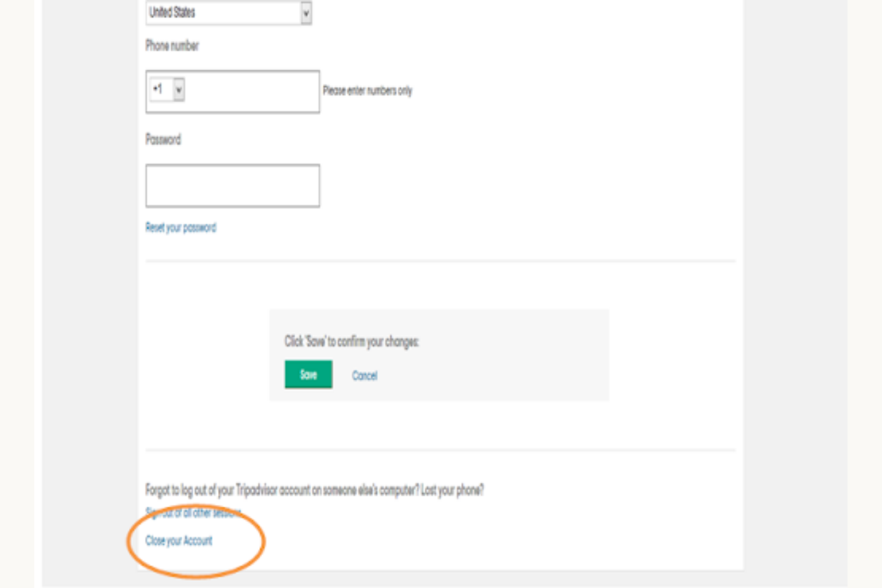The width and height of the screenshot is (882, 588).
Task: Click the country dropdown arrow
Action: [306, 12]
